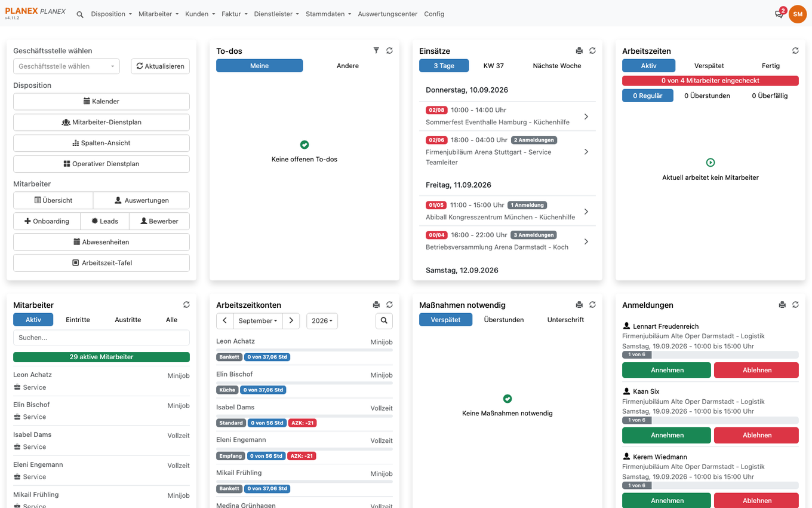This screenshot has width=812, height=508.
Task: Refresh the Arbeitszeiten panel
Action: [x=795, y=51]
